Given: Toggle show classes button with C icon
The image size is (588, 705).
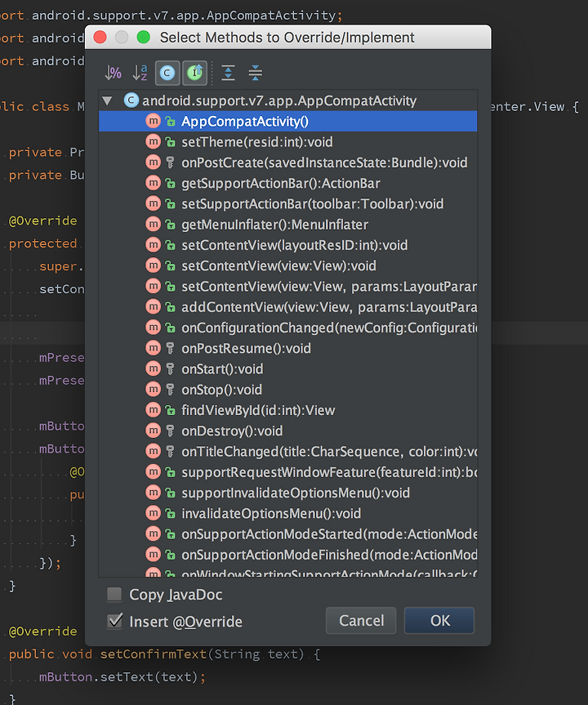Looking at the screenshot, I should coord(167,73).
